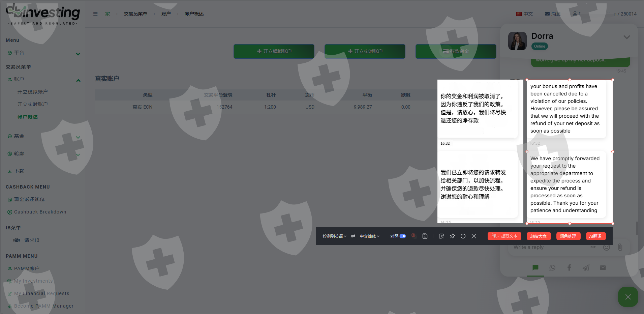The width and height of the screenshot is (644, 314).
Task: Click the AI翻译 button
Action: coord(595,236)
